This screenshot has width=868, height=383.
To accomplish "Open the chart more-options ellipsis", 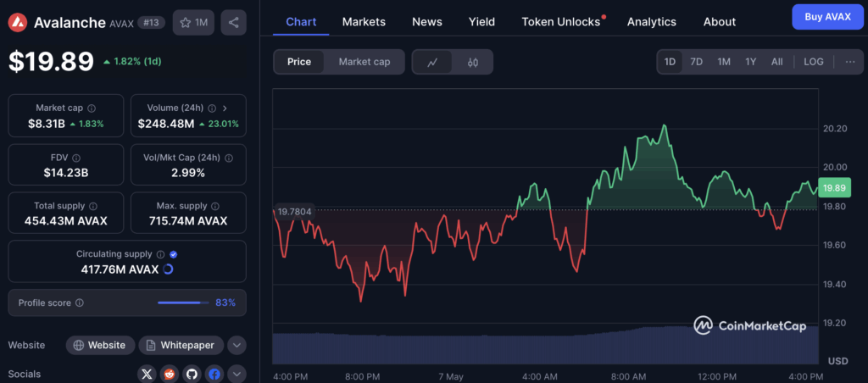I will click(x=850, y=62).
